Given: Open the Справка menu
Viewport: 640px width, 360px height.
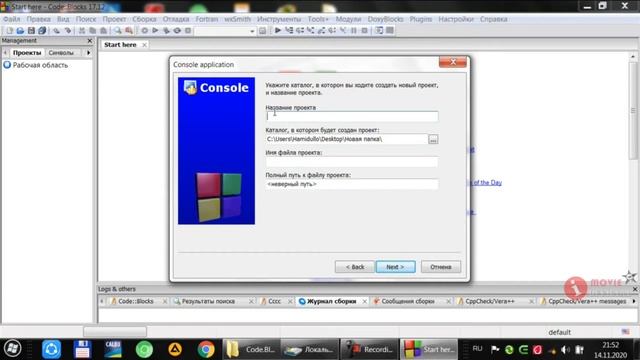Looking at the screenshot, I should click(493, 19).
